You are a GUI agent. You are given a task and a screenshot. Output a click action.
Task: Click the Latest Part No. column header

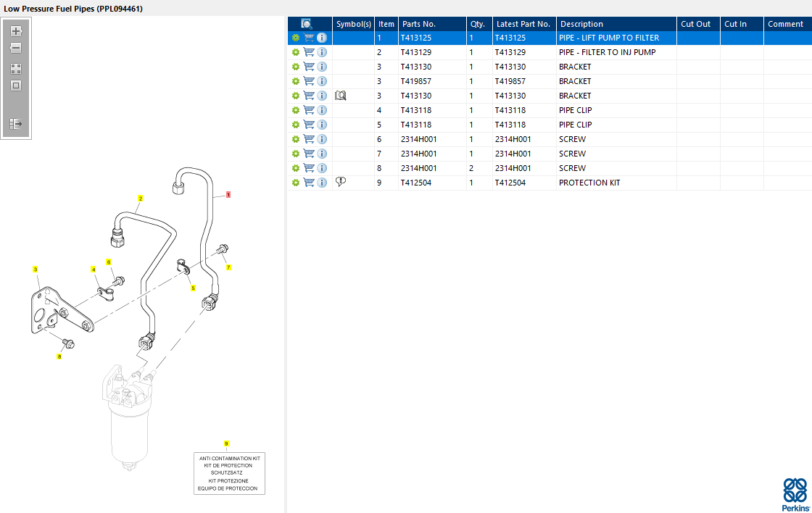(x=523, y=24)
